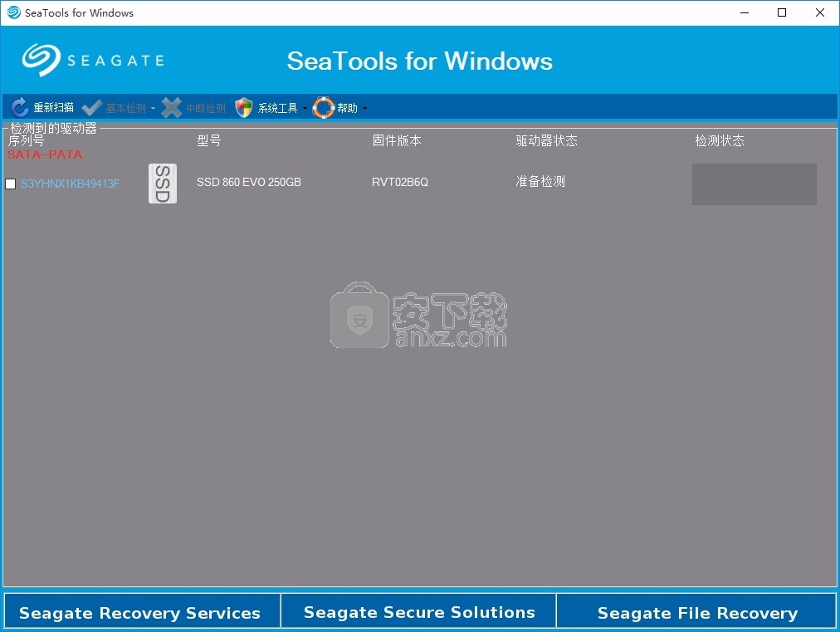Image resolution: width=840 pixels, height=632 pixels.
Task: Click the 序列号 column header
Action: pyautogui.click(x=26, y=141)
